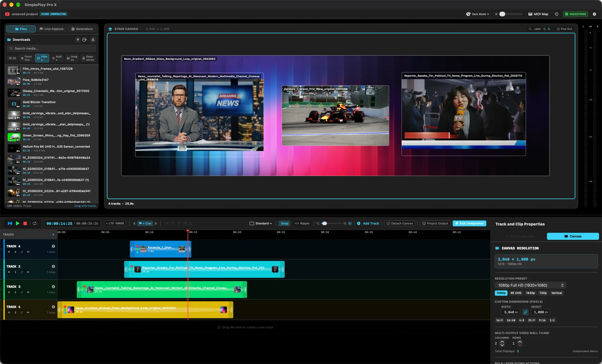Fit the timeline to view icon
This screenshot has width=602, height=364.
coord(350,223)
